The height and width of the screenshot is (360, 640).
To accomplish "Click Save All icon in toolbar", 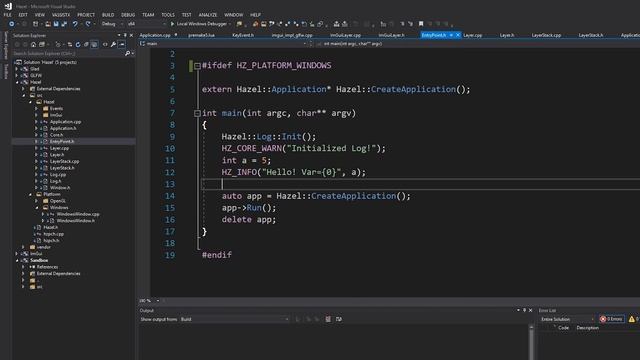I will pos(64,24).
